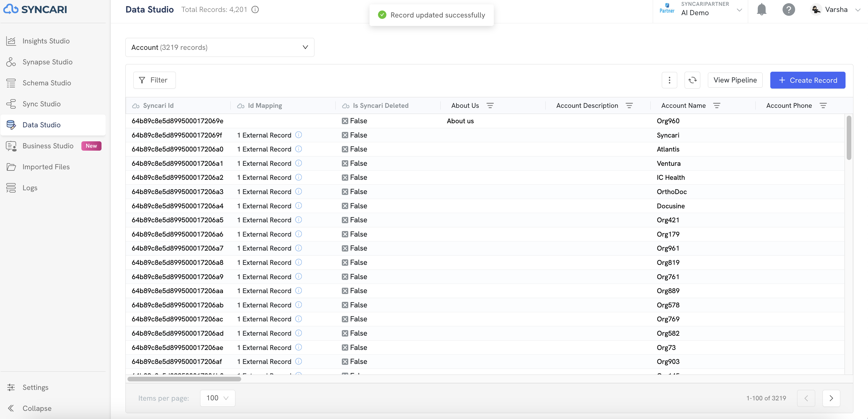
Task: Click account name OrthoDoc
Action: 671,191
